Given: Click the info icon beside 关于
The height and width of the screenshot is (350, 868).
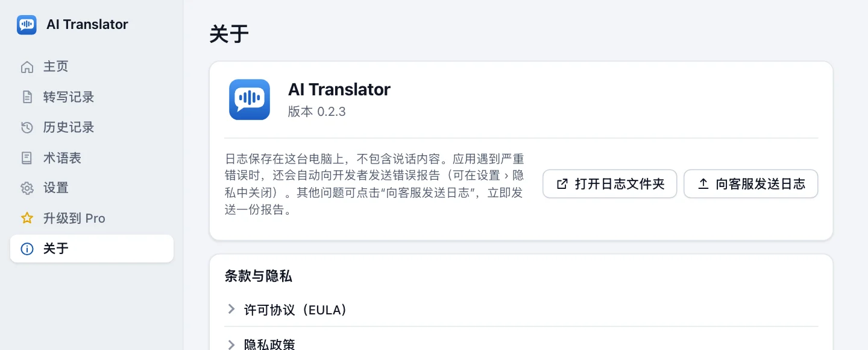Looking at the screenshot, I should tap(27, 249).
